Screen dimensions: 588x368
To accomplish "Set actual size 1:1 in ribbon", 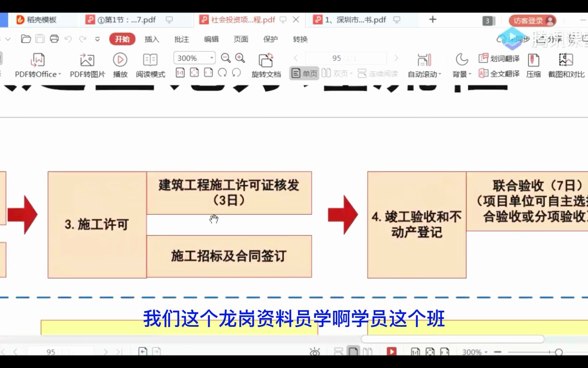I will click(x=180, y=73).
